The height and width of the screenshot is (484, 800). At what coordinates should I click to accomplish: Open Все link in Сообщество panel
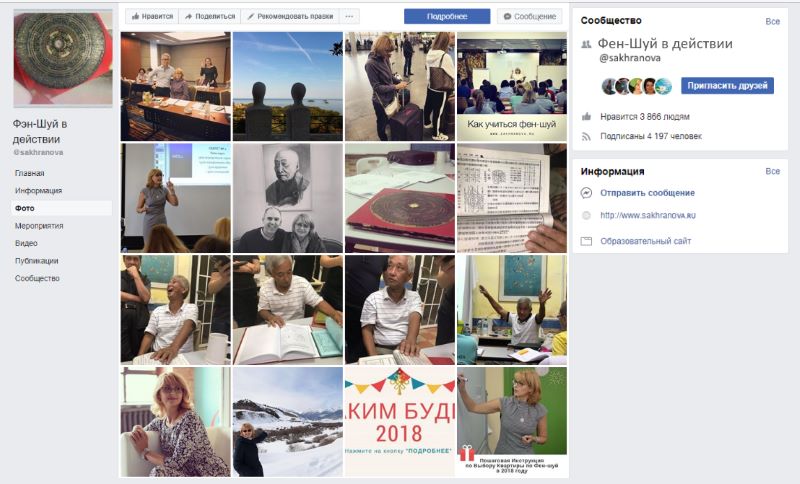click(x=772, y=21)
